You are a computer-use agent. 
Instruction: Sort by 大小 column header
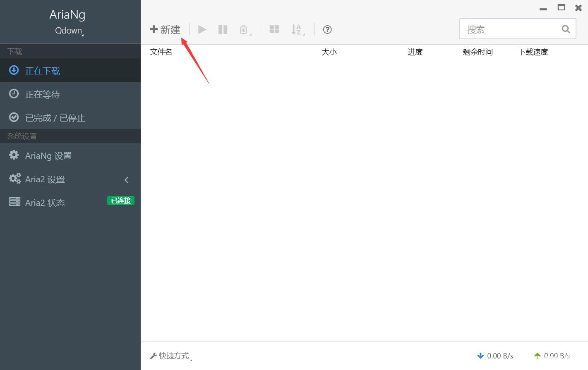tap(329, 52)
